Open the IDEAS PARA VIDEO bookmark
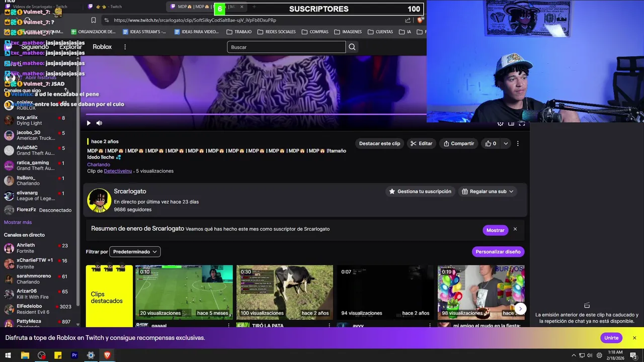The width and height of the screenshot is (644, 362). pyautogui.click(x=196, y=32)
